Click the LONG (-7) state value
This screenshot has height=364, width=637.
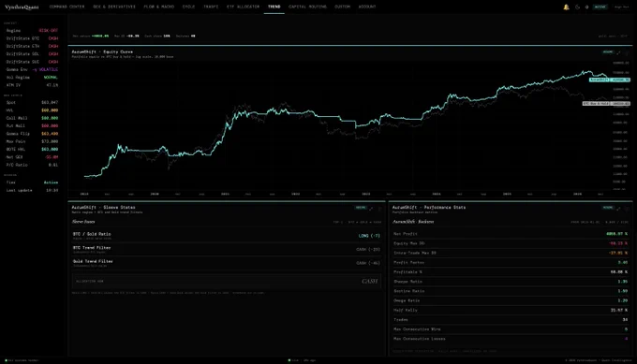tap(369, 236)
